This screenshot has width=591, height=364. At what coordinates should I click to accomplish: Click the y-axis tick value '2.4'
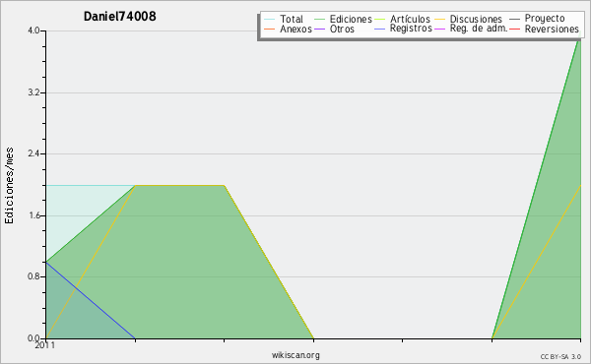click(33, 153)
